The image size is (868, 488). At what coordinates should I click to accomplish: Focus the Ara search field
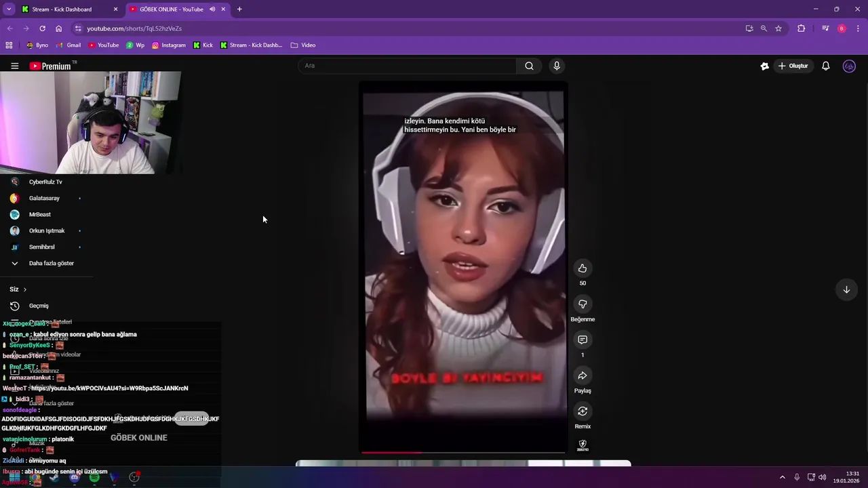(407, 66)
